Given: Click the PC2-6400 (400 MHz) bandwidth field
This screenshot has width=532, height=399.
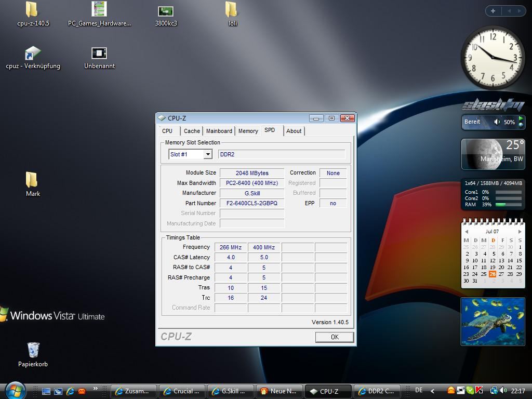Looking at the screenshot, I should point(252,183).
